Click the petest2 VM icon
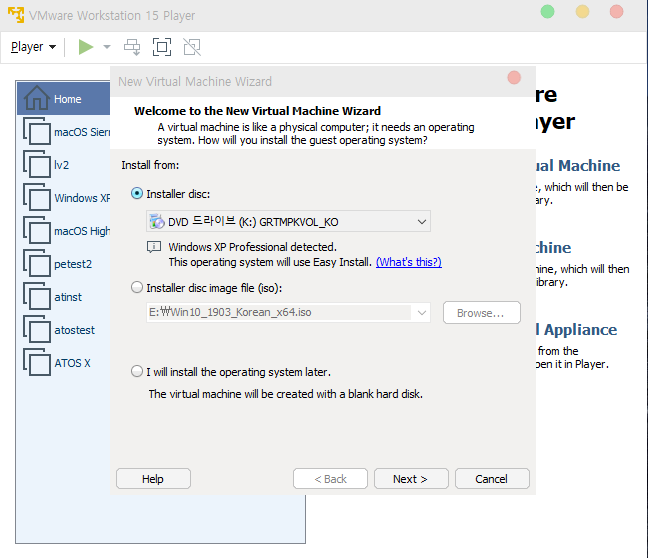Image resolution: width=648 pixels, height=558 pixels. 37,264
